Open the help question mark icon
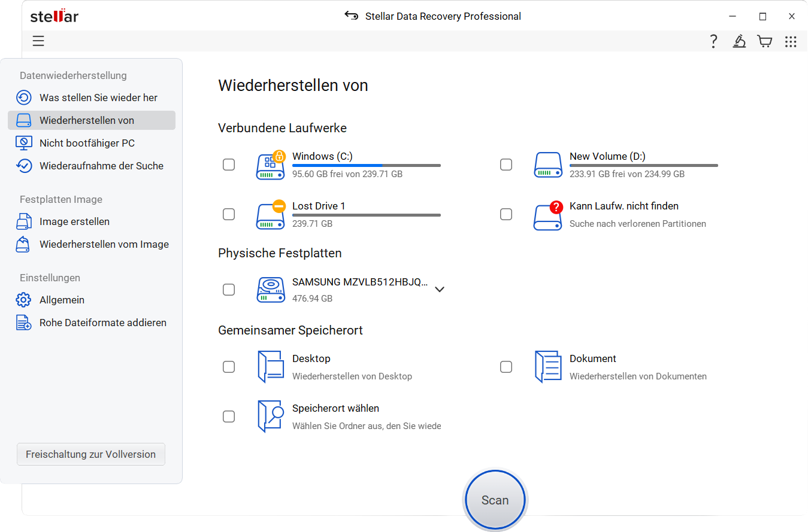Viewport: 808px width, 532px height. [x=713, y=41]
